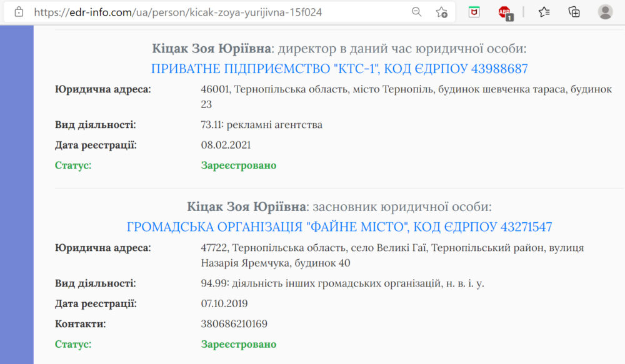The height and width of the screenshot is (364, 625).
Task: Click the phone number 380686210169
Action: tap(234, 324)
